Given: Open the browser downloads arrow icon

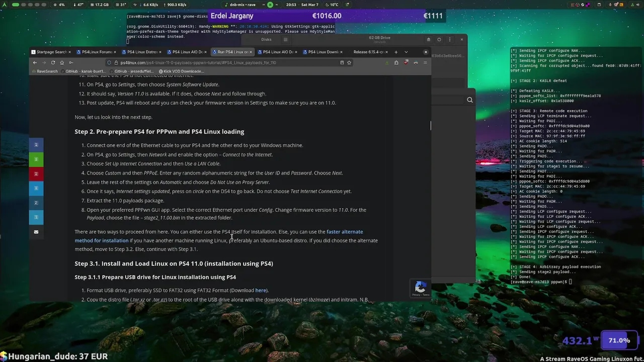Looking at the screenshot, I should (x=387, y=62).
